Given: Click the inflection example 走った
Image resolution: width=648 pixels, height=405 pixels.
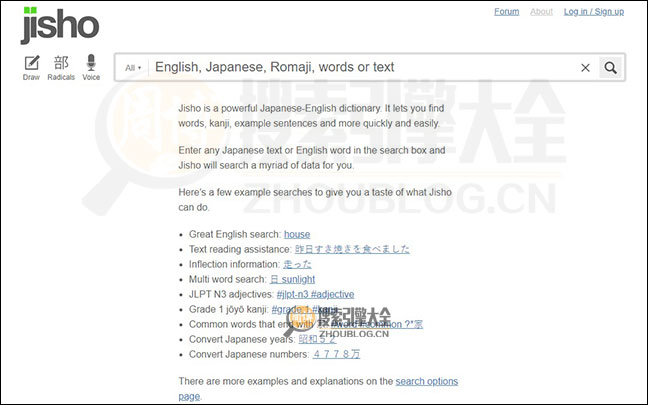Looking at the screenshot, I should point(298,264).
